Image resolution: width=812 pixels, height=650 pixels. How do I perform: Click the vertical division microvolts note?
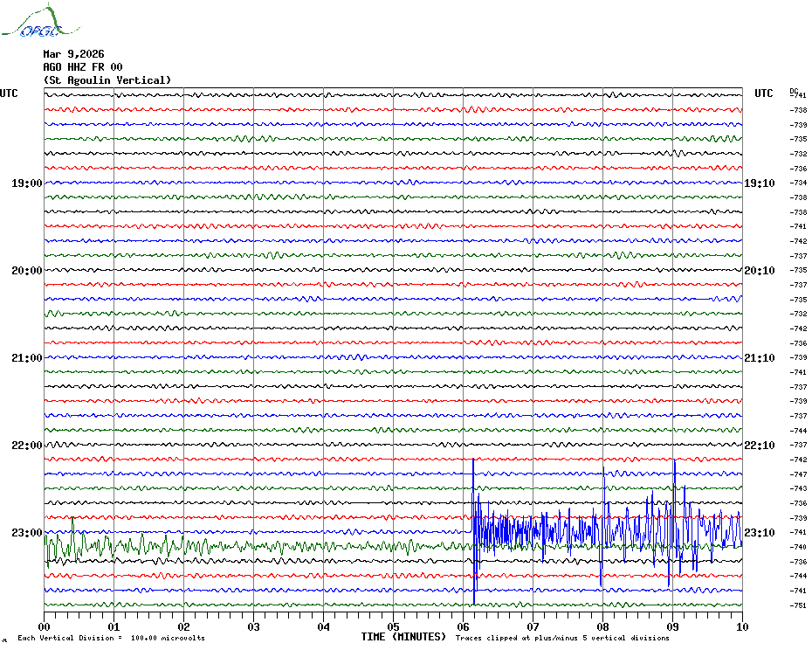(111, 638)
